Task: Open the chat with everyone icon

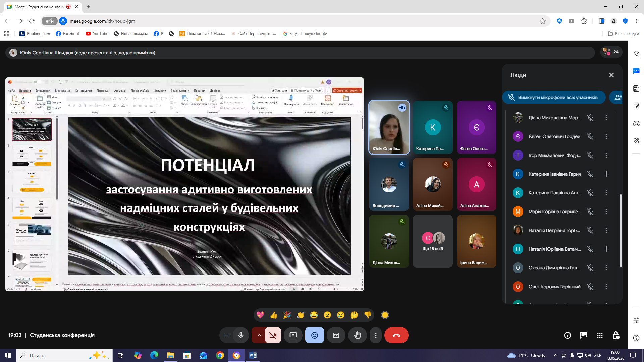Action: pyautogui.click(x=584, y=335)
